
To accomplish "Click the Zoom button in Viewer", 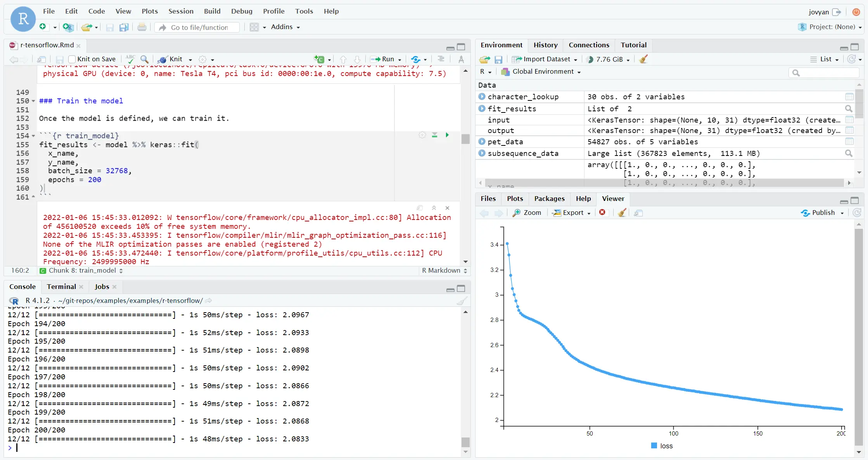I will pos(527,213).
